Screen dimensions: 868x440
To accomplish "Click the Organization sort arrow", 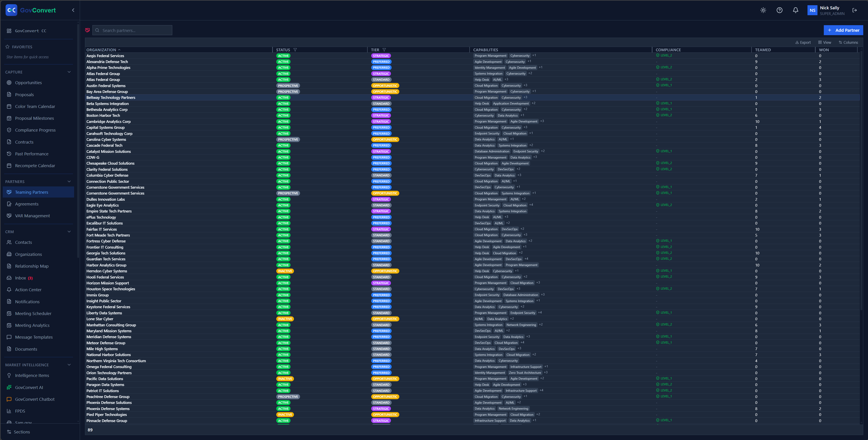I will pyautogui.click(x=119, y=50).
